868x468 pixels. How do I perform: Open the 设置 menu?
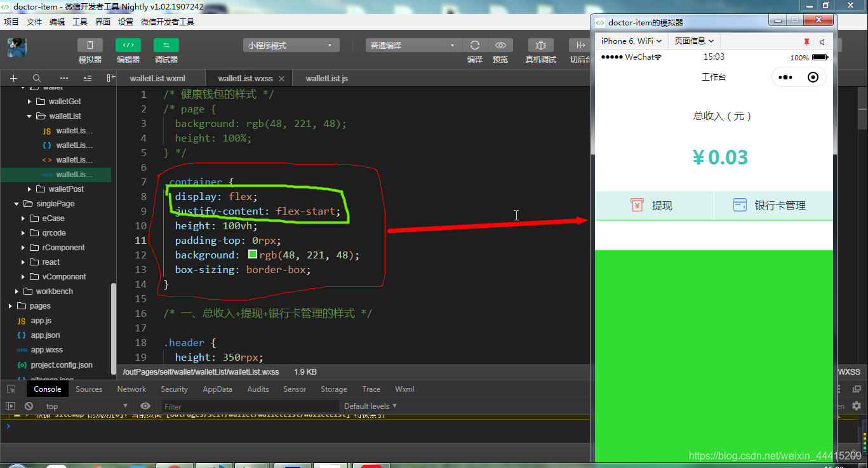(x=126, y=22)
